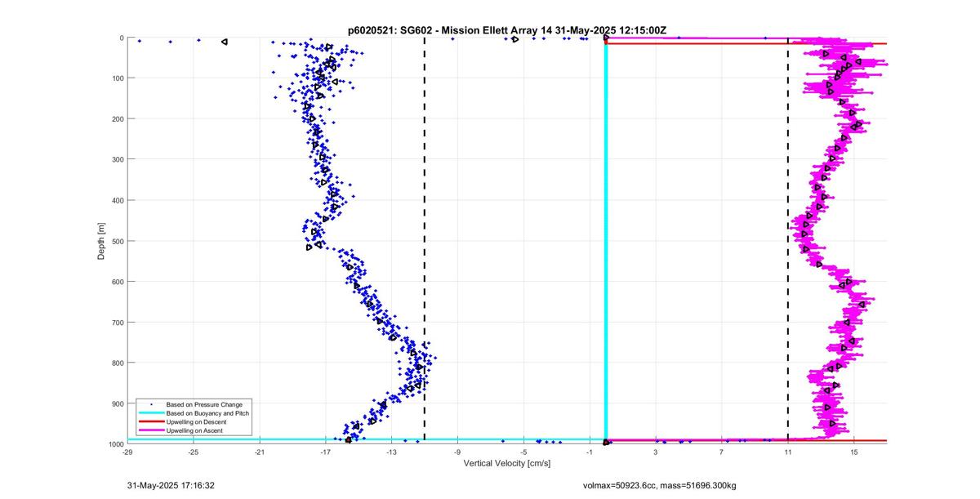Click depth-axis tick label '800'
This screenshot has height=499, width=980.
(118, 363)
